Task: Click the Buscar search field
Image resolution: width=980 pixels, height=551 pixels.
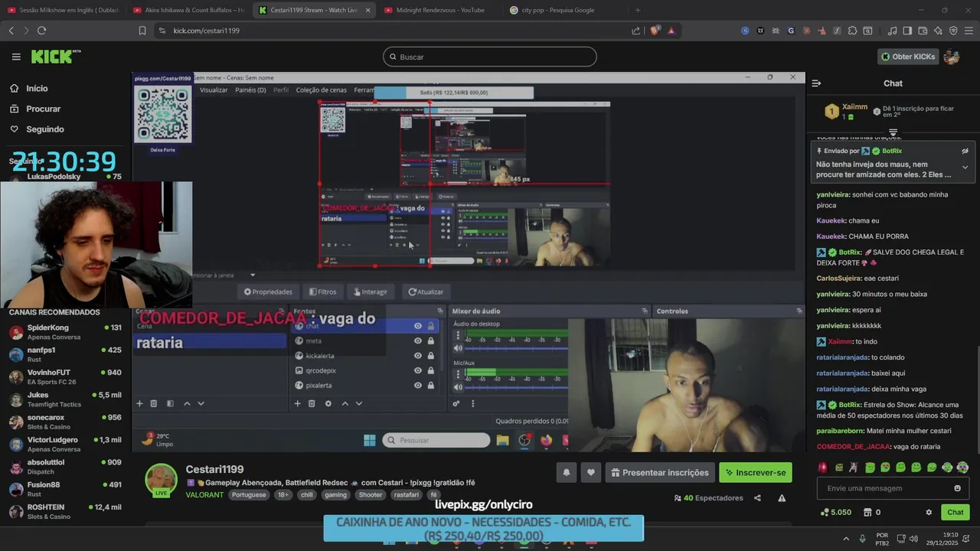Action: click(490, 57)
